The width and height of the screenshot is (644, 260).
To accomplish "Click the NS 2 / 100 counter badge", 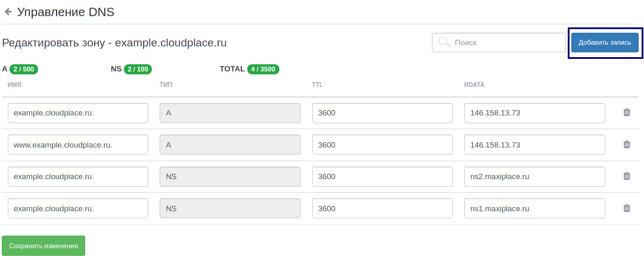I will coord(138,69).
